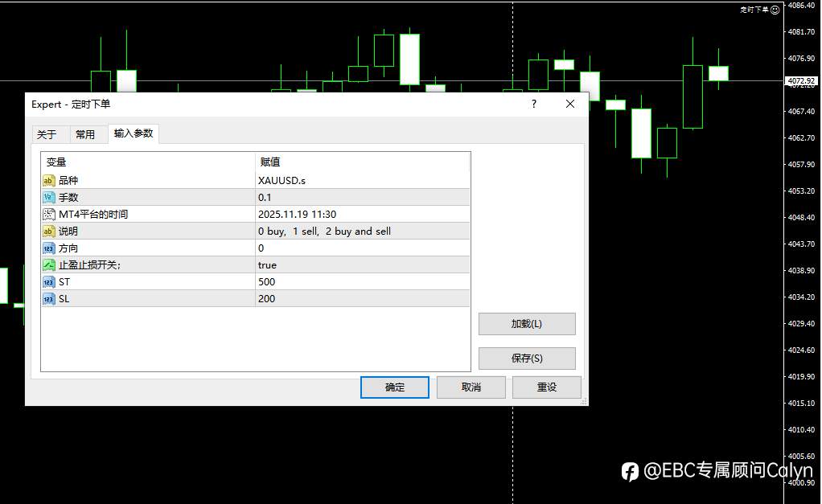Screen dimensions: 822x504
Task: Edit the ST value 500
Action: coord(362,281)
